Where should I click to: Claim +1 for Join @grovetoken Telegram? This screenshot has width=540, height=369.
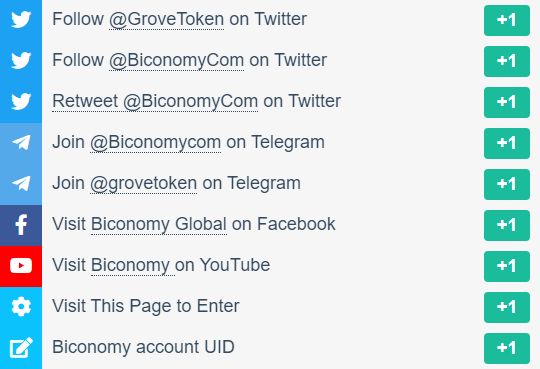coord(507,184)
